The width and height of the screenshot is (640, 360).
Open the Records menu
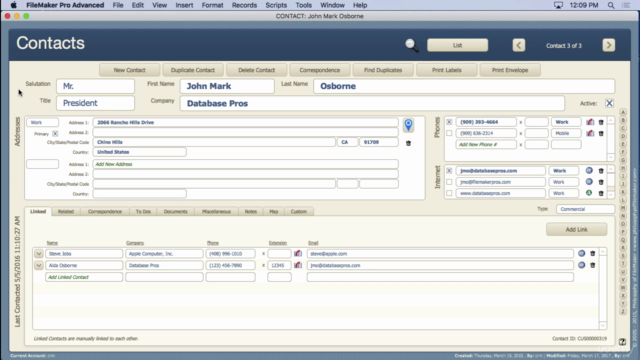click(244, 5)
